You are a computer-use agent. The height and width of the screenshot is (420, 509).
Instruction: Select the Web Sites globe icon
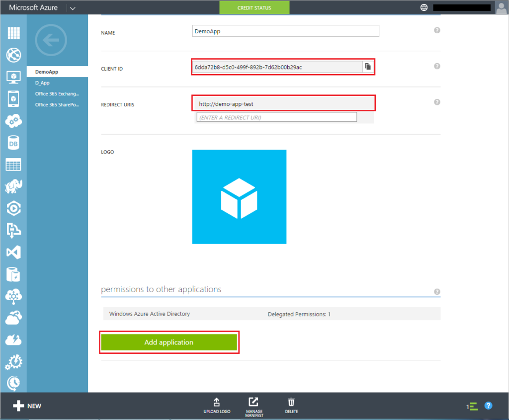tap(13, 55)
